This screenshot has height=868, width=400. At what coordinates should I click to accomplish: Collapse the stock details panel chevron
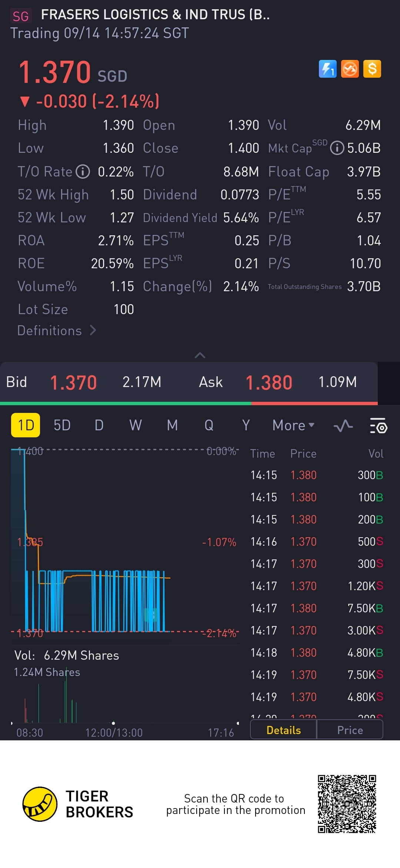(x=200, y=355)
